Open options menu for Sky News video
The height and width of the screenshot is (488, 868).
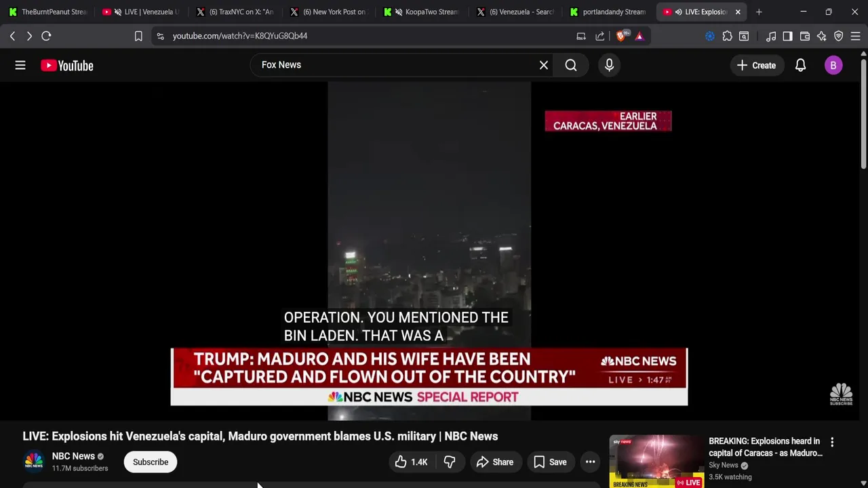pos(832,442)
